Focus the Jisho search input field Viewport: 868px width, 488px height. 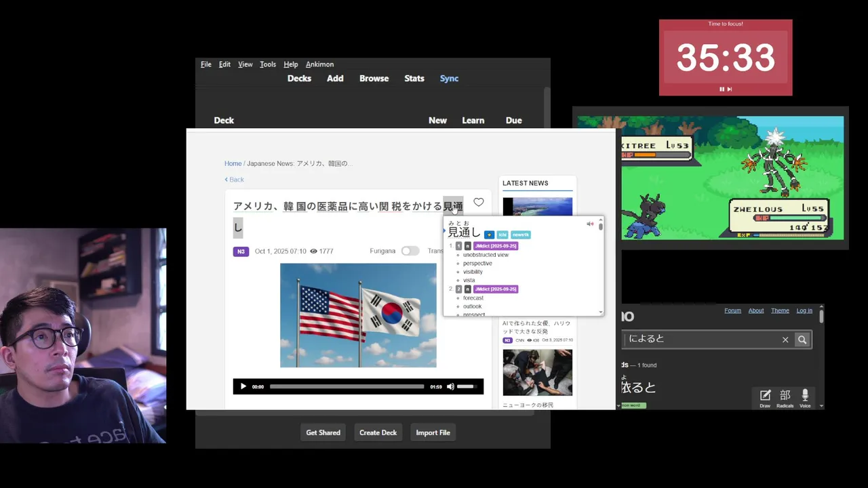[702, 340]
